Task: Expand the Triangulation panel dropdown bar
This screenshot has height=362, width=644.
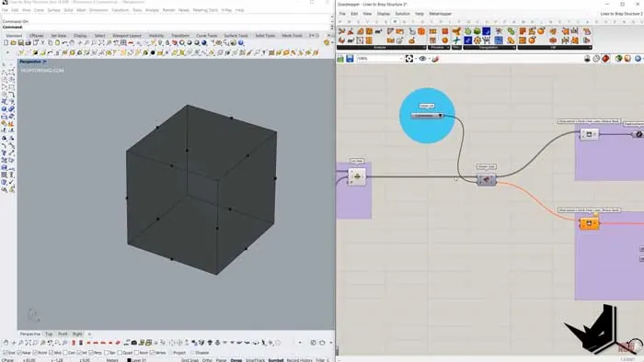Action: (489, 48)
